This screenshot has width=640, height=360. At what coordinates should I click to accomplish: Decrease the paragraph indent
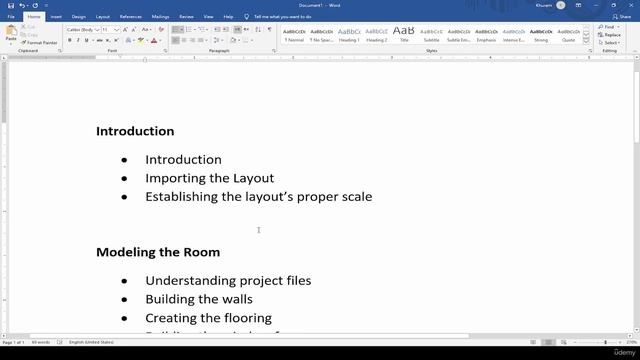[217, 30]
